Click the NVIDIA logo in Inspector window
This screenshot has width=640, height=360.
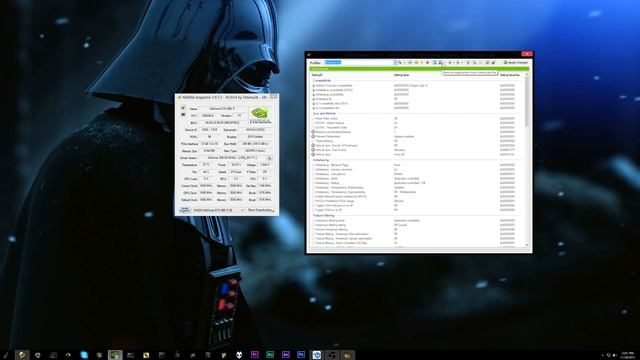[x=260, y=114]
